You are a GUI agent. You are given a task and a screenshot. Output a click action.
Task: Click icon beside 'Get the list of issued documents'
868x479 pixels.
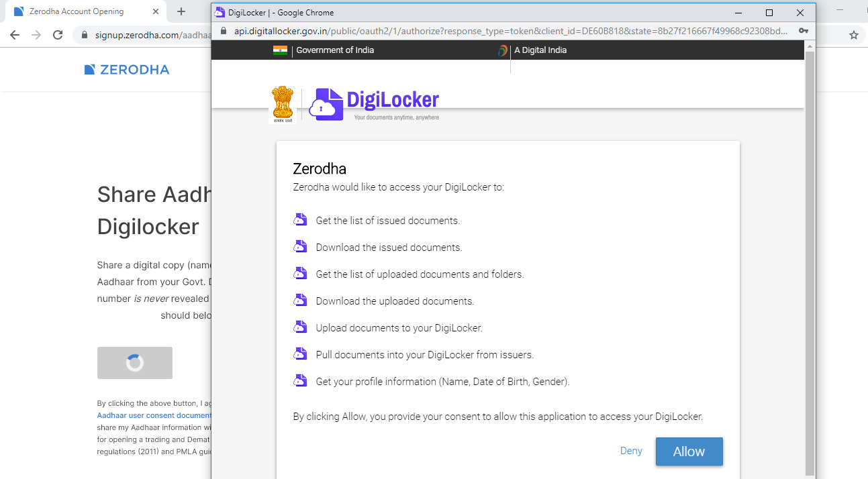pyautogui.click(x=300, y=220)
